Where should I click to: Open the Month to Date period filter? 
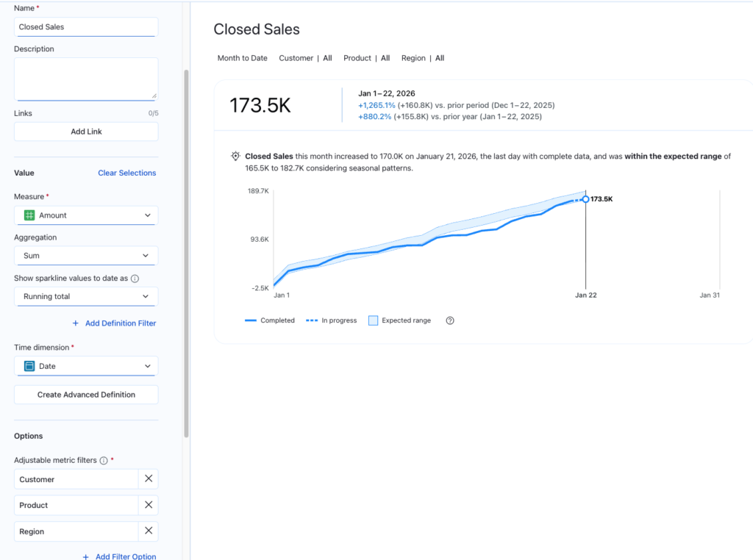coord(243,58)
